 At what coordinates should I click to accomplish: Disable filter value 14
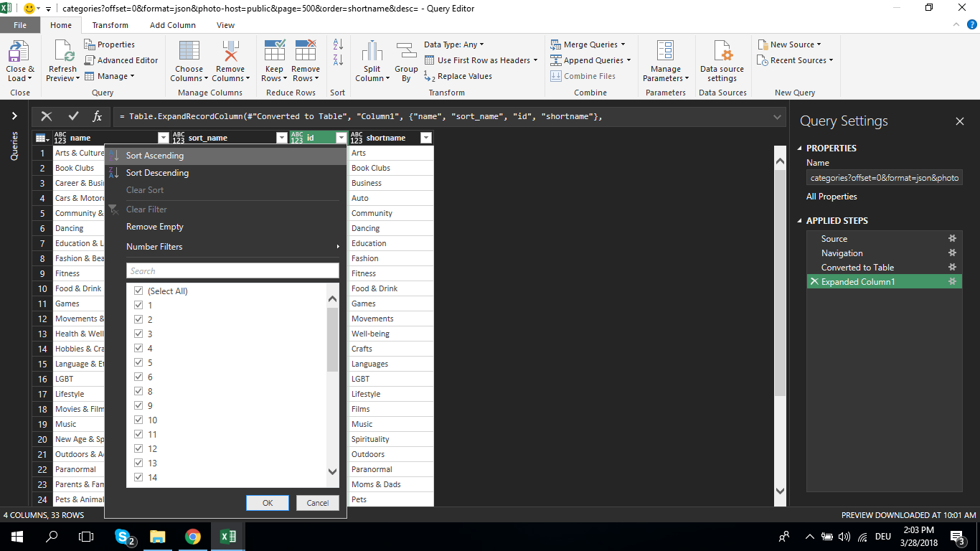138,477
